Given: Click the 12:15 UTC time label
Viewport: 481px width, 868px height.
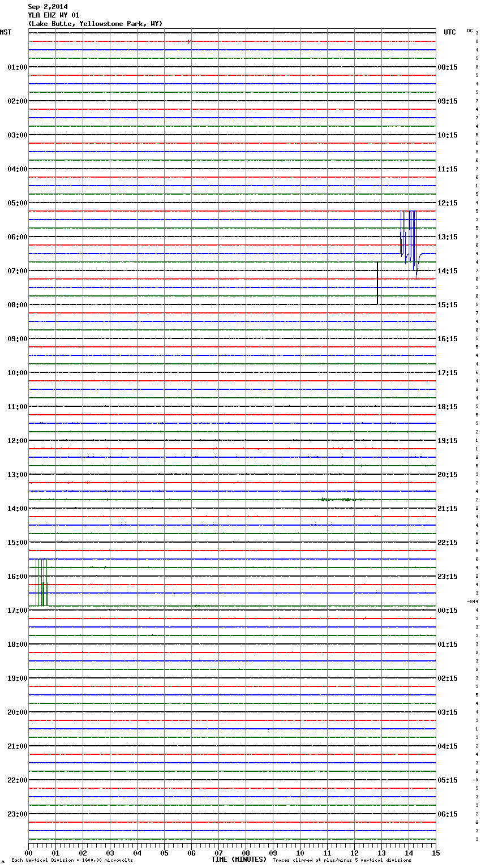Looking at the screenshot, I should [x=448, y=203].
